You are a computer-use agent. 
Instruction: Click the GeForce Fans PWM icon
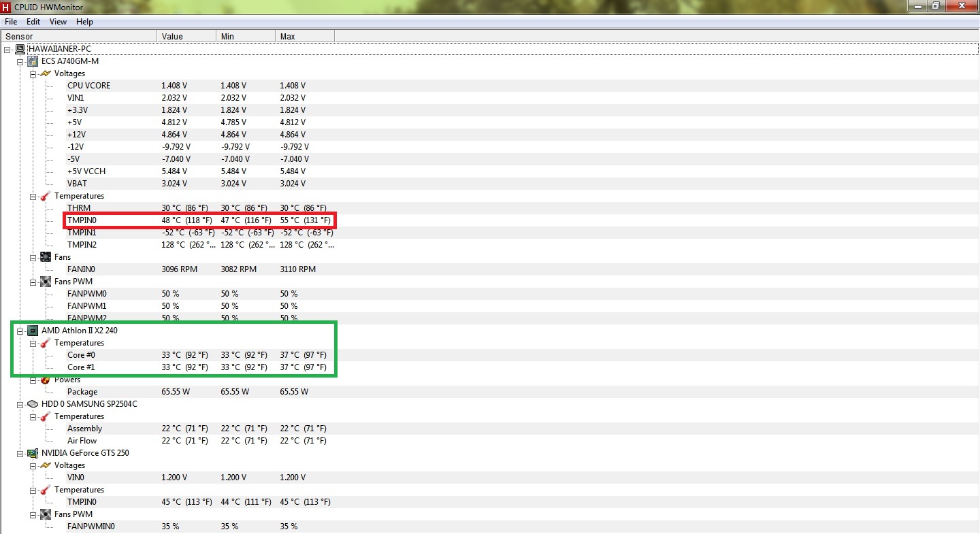click(46, 514)
